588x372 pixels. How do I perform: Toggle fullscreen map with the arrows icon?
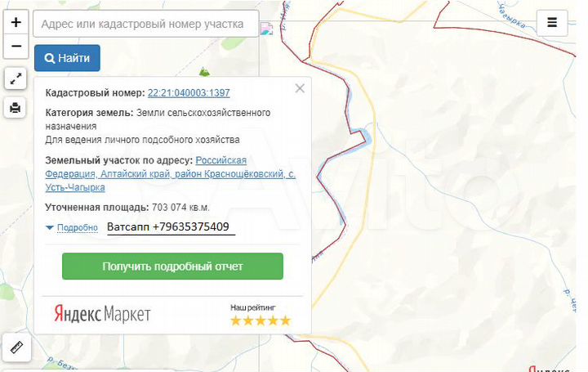16,78
